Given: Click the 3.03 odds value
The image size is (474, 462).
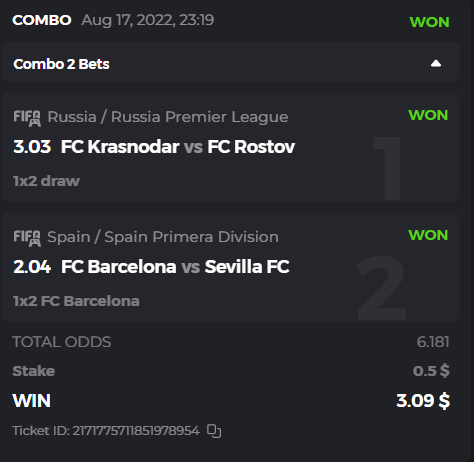Looking at the screenshot, I should [32, 147].
